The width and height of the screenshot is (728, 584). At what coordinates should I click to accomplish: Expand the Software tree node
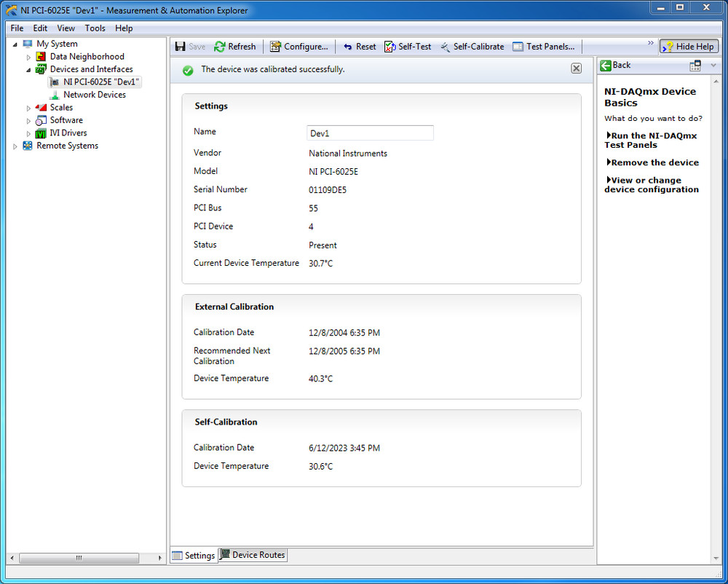point(28,121)
